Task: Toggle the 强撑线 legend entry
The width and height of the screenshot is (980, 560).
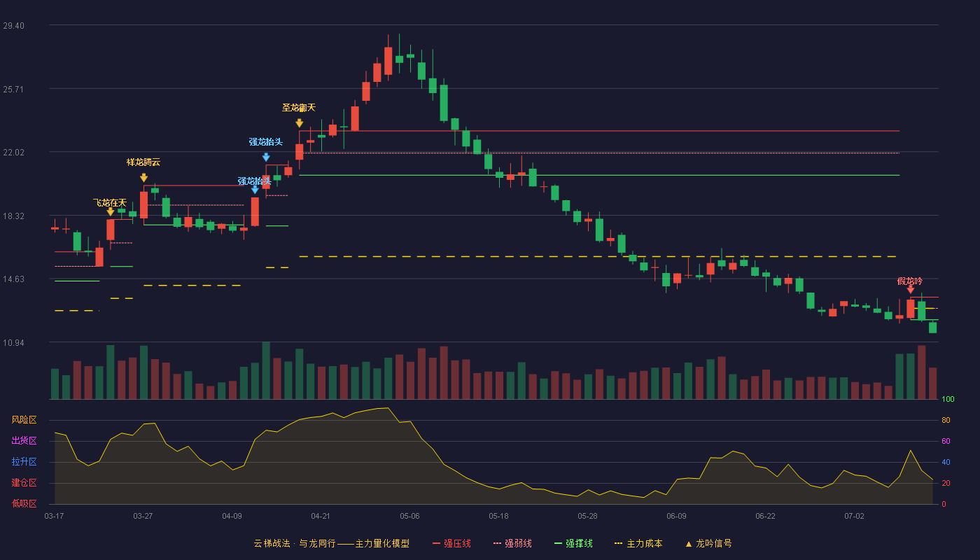Action: pyautogui.click(x=573, y=543)
